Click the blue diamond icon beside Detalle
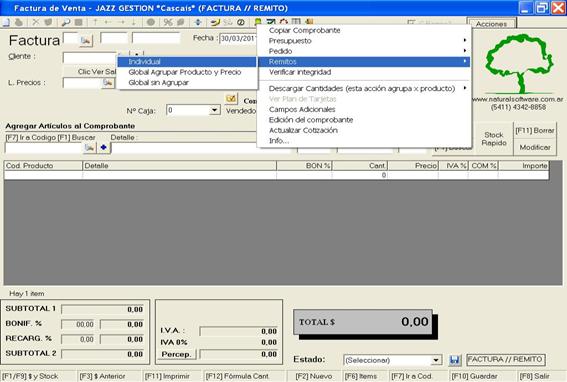This screenshot has width=567, height=382. click(103, 147)
